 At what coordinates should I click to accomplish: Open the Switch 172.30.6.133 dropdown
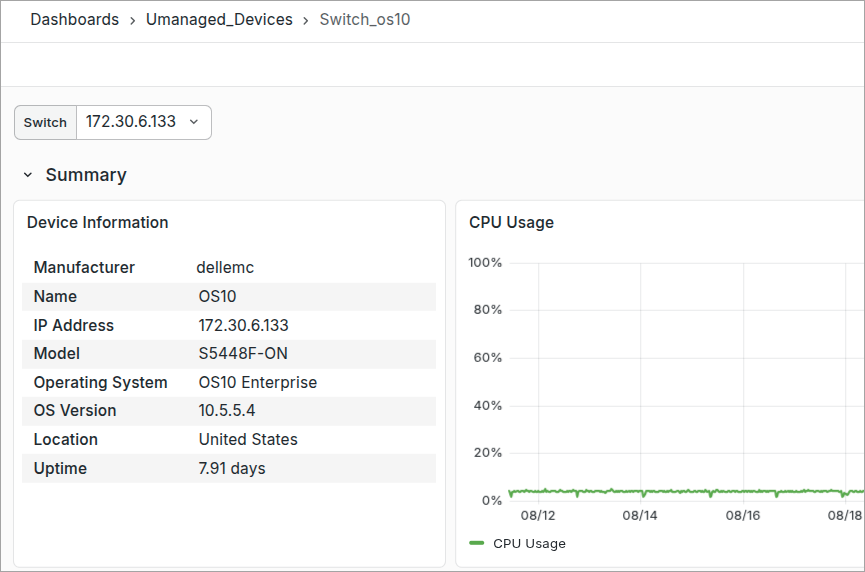(143, 122)
